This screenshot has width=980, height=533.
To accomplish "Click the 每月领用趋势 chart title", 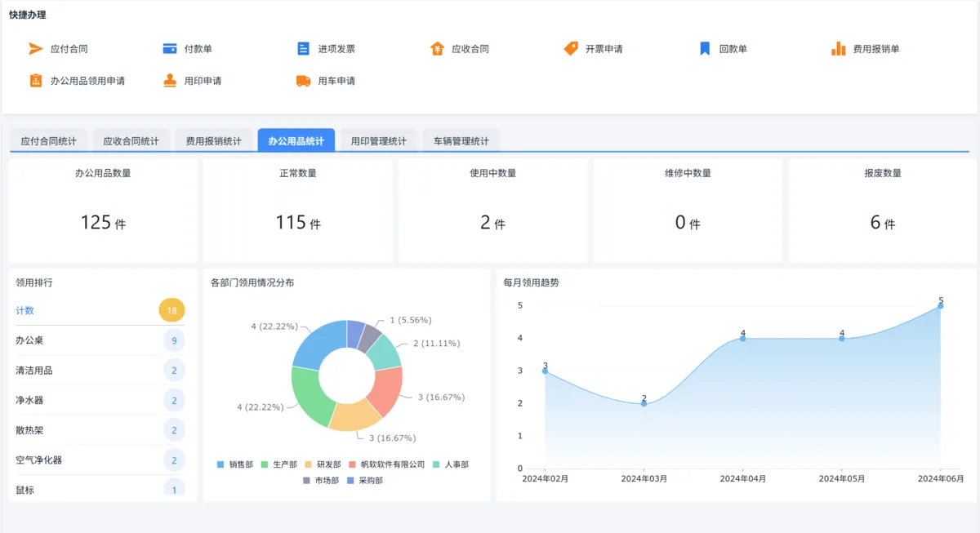I will [x=532, y=282].
